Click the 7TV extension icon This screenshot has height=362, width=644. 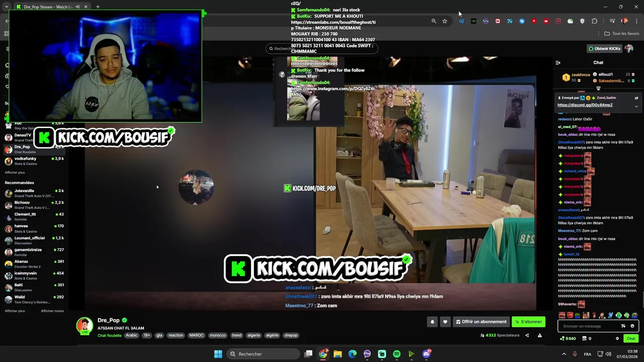[510, 21]
